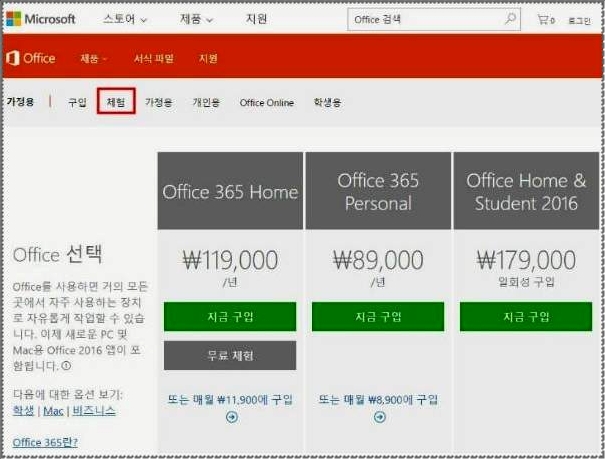
Task: Click the 일회성 구입 text
Action: click(526, 282)
